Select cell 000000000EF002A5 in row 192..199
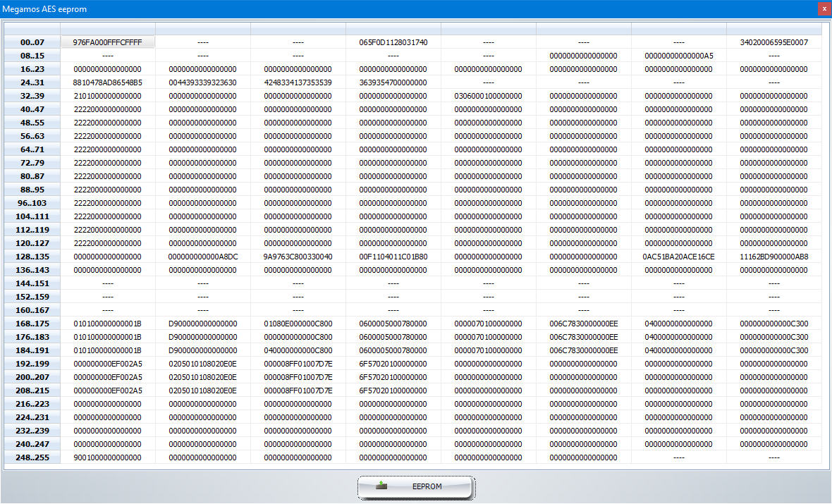The height and width of the screenshot is (504, 832). (x=108, y=364)
